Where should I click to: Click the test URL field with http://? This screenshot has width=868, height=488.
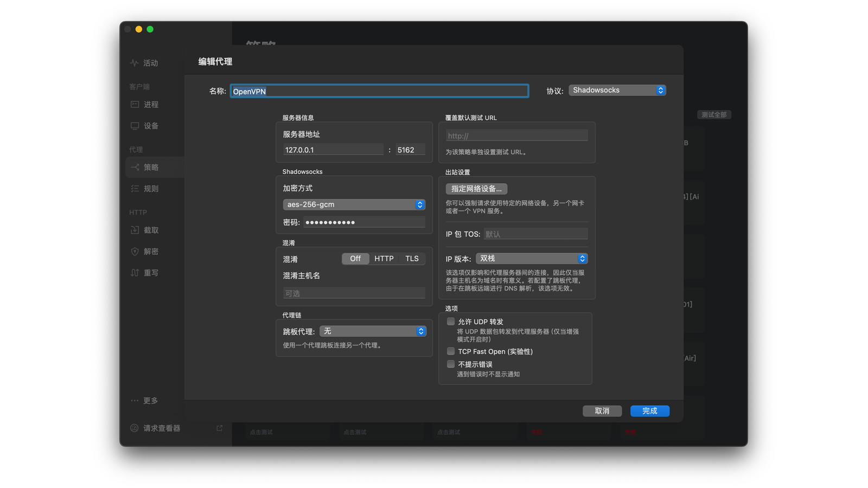point(516,136)
